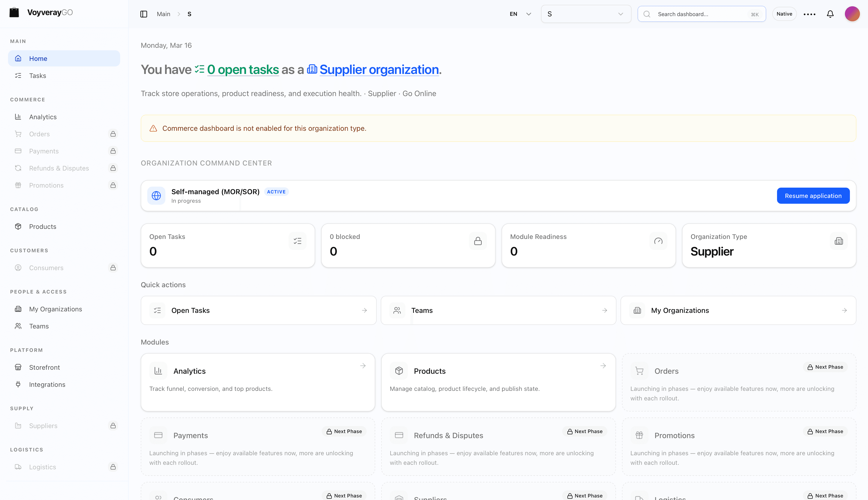Click the arrow on Open Tasks quick action
868x500 pixels.
click(364, 310)
